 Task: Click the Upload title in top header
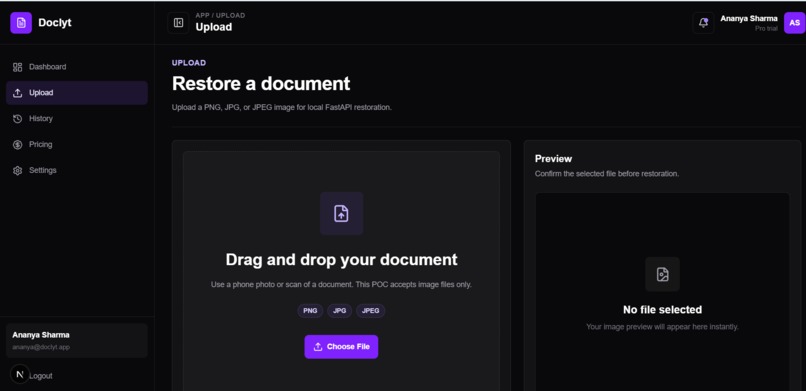(x=214, y=27)
